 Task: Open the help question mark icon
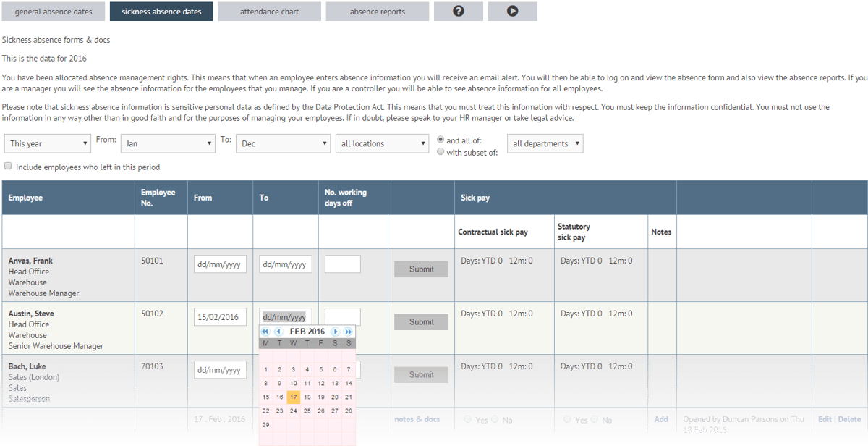pyautogui.click(x=459, y=11)
